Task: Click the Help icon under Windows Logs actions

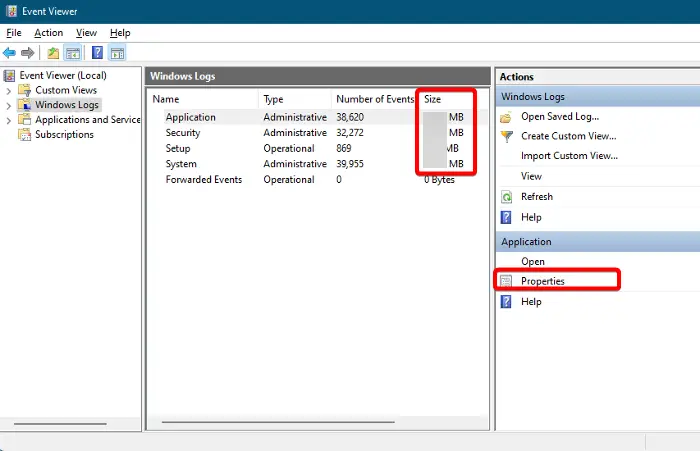Action: [506, 217]
